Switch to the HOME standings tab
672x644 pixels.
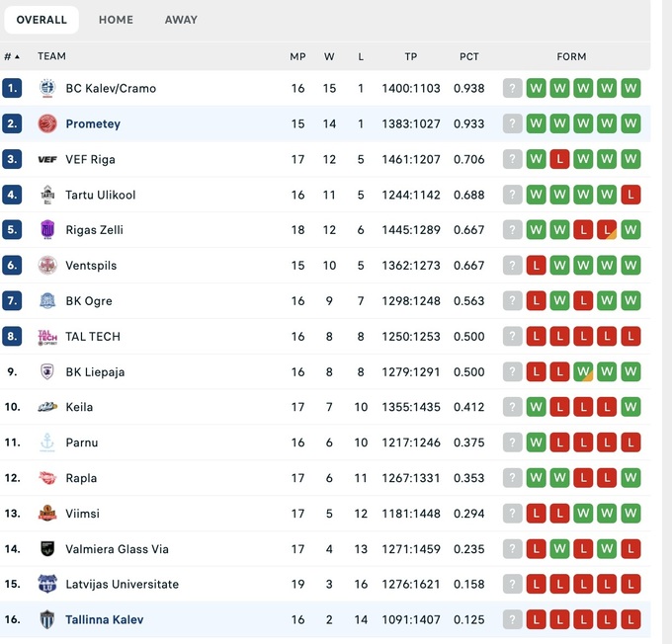pyautogui.click(x=116, y=20)
